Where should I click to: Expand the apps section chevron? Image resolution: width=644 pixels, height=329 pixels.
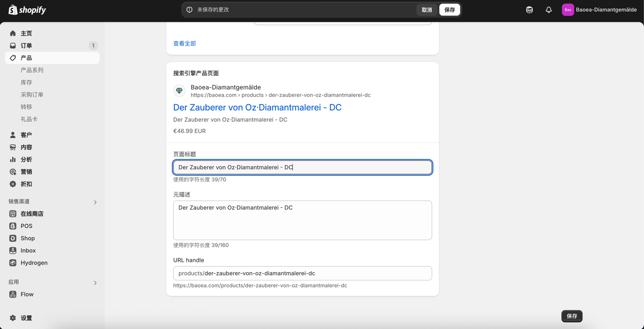tap(95, 283)
